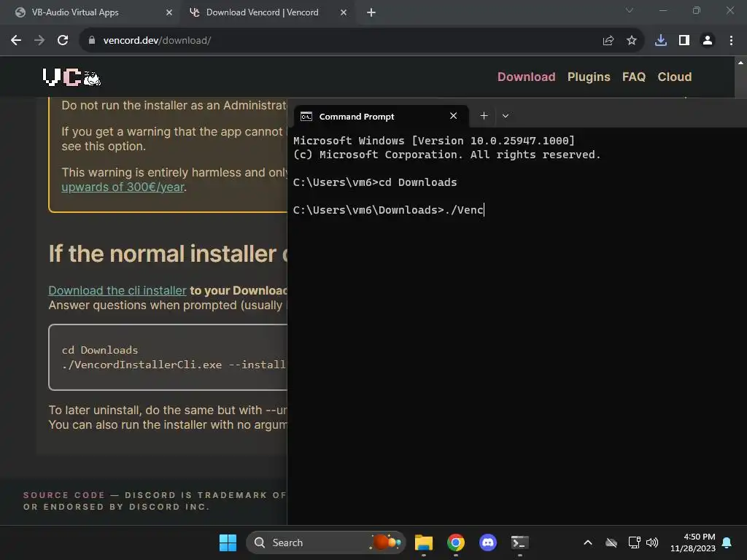This screenshot has height=560, width=747.
Task: Close the Download Vencord tab
Action: 344,12
